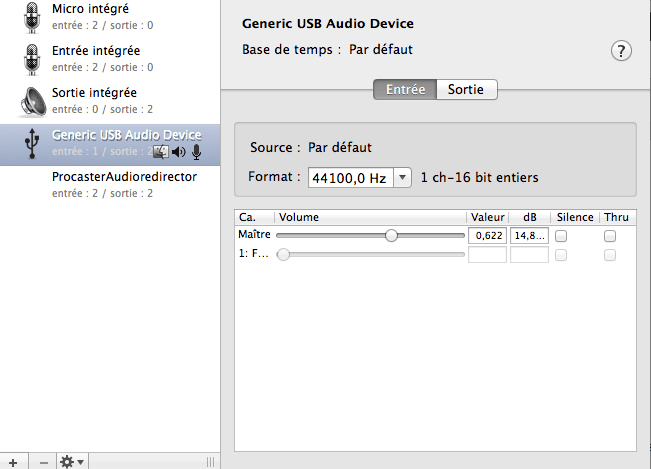
Task: Click the Maître Valeur field showing 0,622
Action: [x=487, y=236]
